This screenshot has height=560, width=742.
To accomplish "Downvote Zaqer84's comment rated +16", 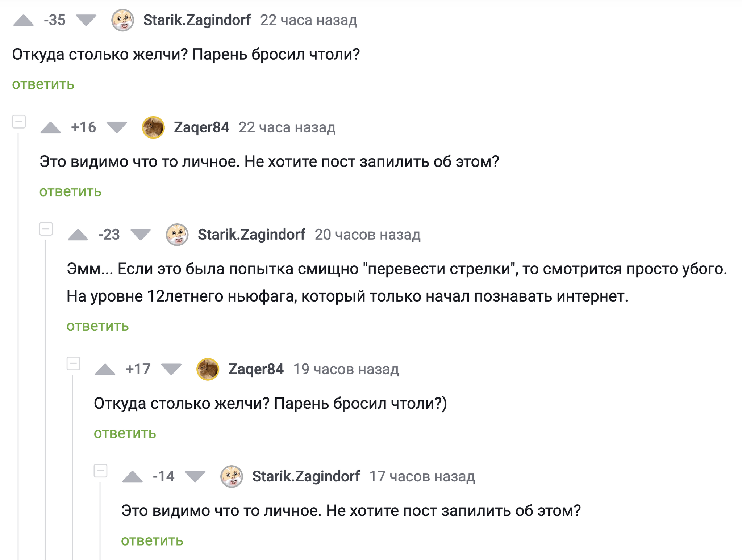I will click(117, 128).
